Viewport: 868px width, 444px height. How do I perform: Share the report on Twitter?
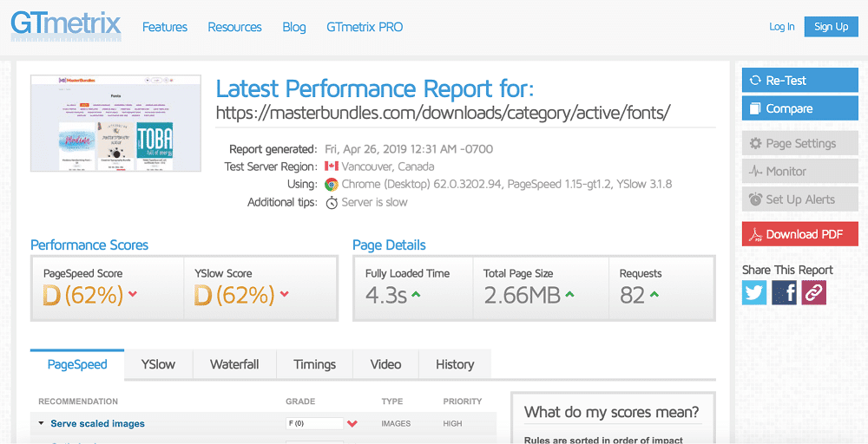pos(754,292)
